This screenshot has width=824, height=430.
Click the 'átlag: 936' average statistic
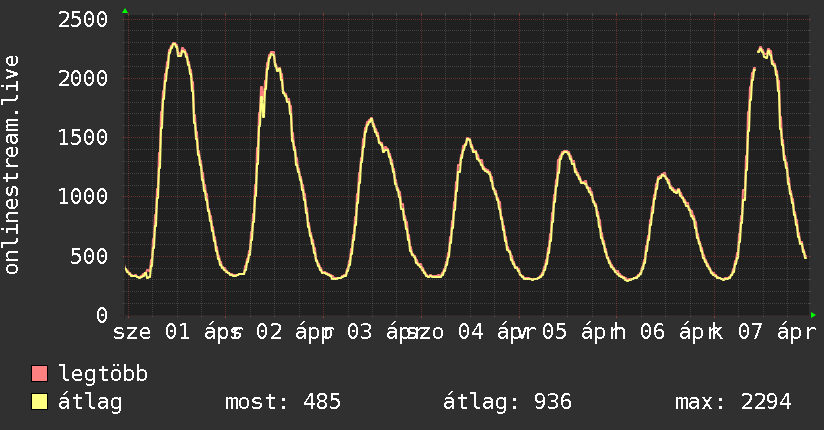pyautogui.click(x=507, y=402)
